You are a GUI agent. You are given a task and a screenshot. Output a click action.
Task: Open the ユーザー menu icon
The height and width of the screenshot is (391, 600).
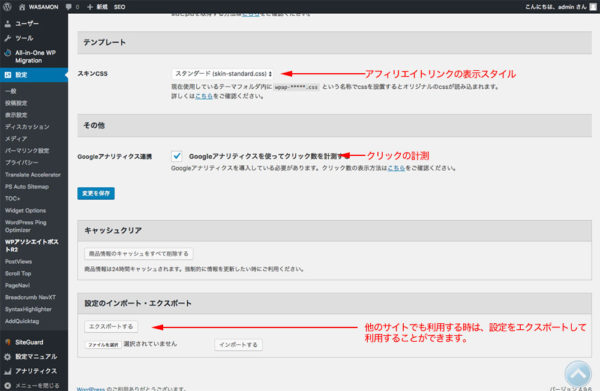[7, 24]
